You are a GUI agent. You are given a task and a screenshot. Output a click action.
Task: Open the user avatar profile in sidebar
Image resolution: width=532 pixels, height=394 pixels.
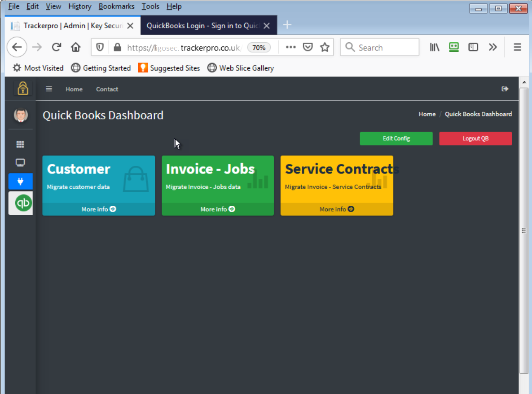click(x=21, y=115)
